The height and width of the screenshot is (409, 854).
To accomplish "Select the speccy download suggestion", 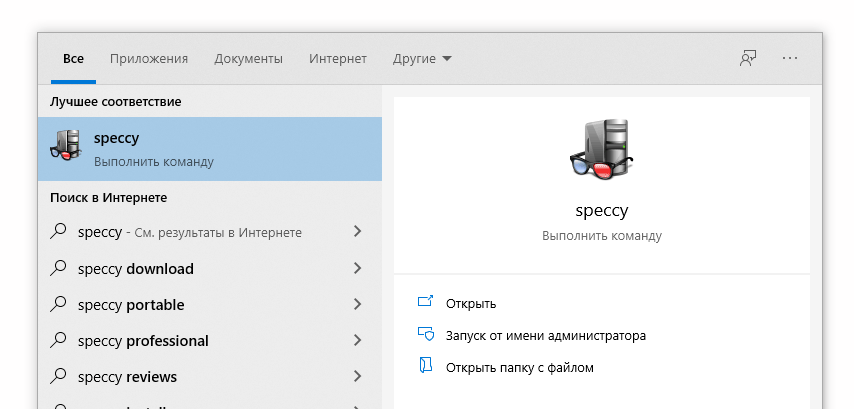I will [210, 268].
